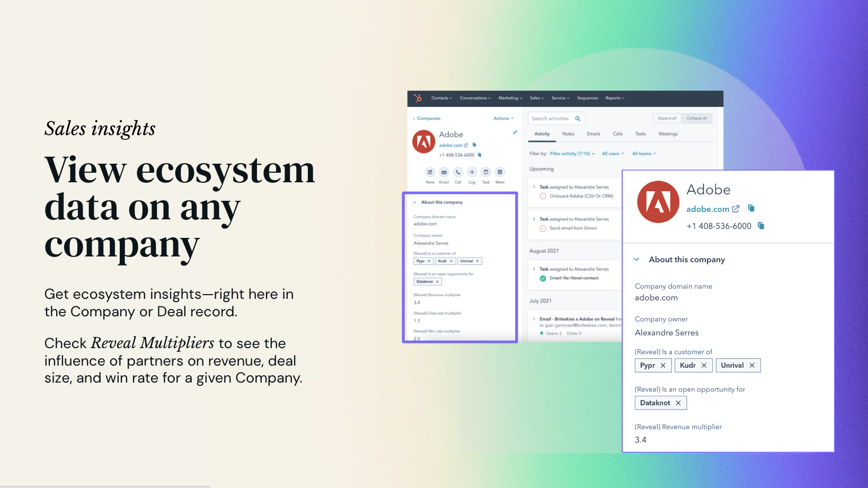
Task: Remove the Dataknot chip in the small sidebar
Action: [437, 282]
